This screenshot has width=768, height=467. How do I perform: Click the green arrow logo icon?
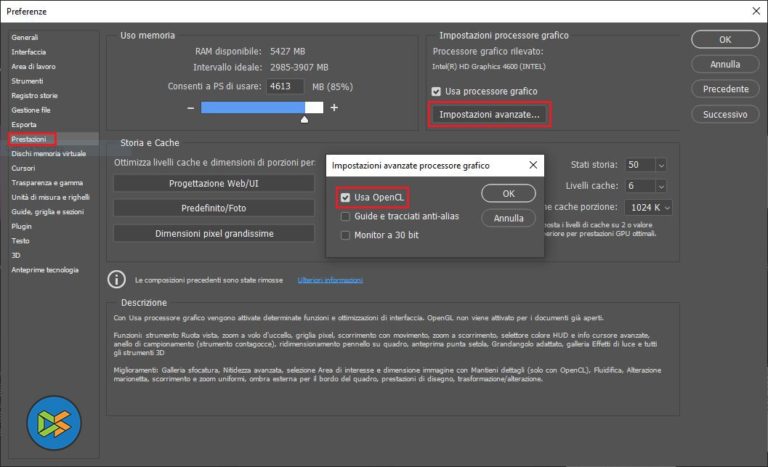pos(54,424)
